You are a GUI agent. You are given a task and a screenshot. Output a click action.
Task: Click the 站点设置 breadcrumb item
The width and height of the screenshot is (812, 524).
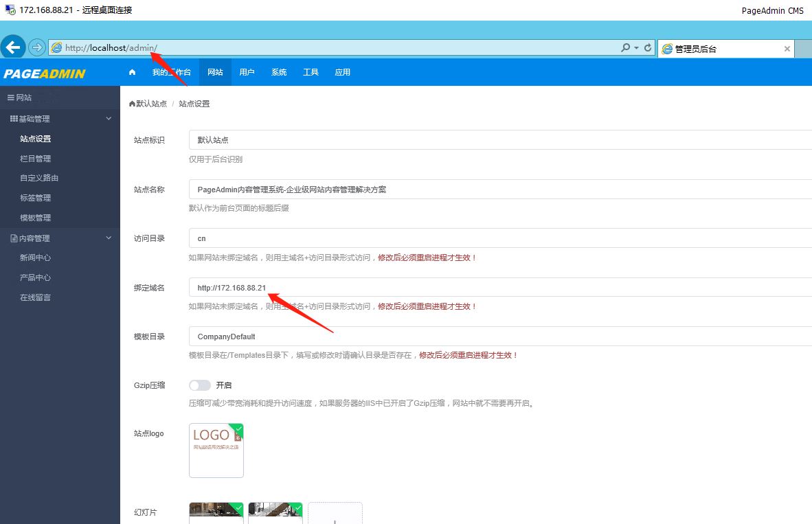point(194,104)
